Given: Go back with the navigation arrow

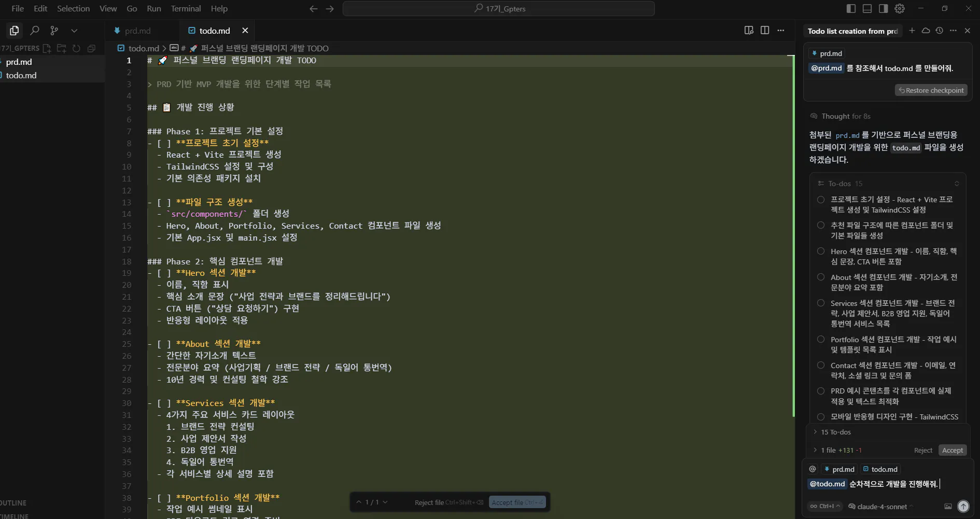Looking at the screenshot, I should click(313, 9).
